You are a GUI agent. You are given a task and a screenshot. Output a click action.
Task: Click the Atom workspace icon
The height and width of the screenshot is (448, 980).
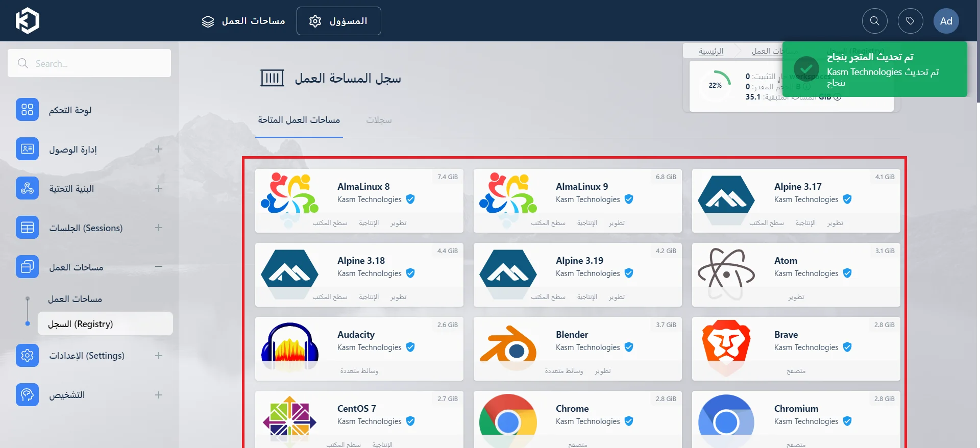[x=726, y=274]
